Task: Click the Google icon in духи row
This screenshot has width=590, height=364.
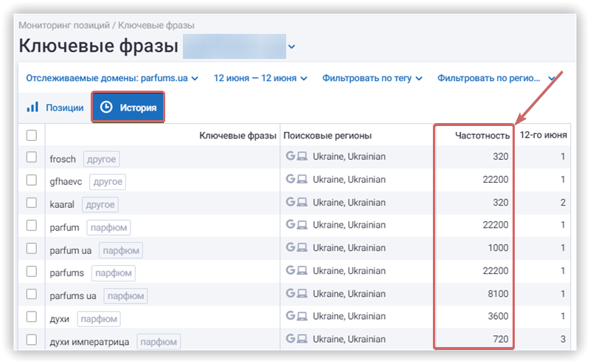Action: [x=290, y=315]
